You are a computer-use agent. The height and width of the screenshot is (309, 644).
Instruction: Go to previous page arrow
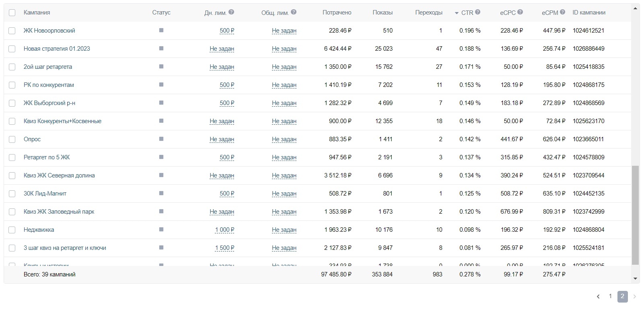[x=598, y=297]
